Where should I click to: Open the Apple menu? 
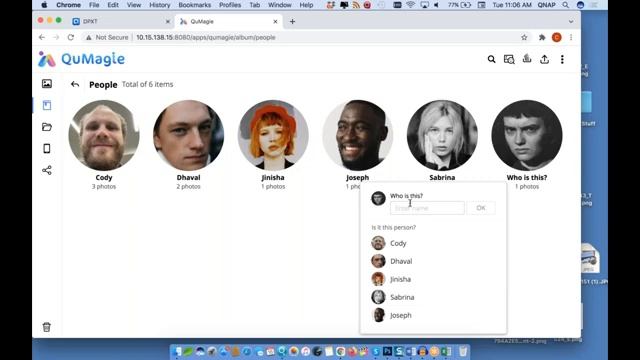pyautogui.click(x=44, y=5)
